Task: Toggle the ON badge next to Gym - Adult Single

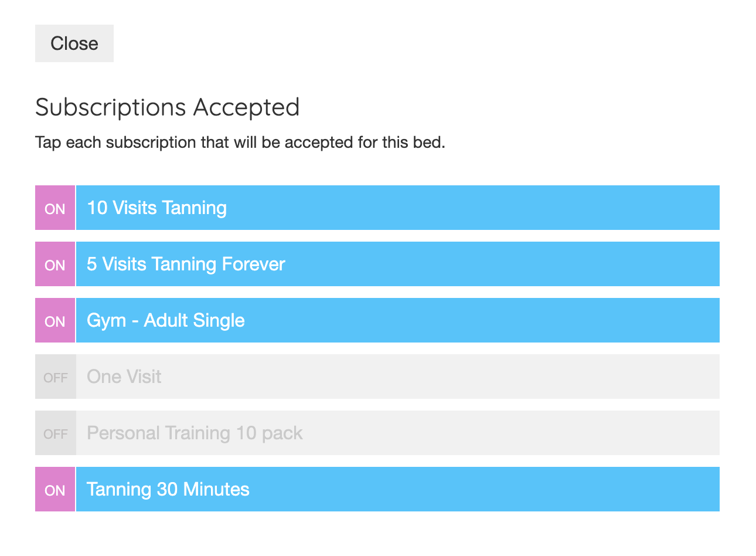Action: pyautogui.click(x=55, y=320)
